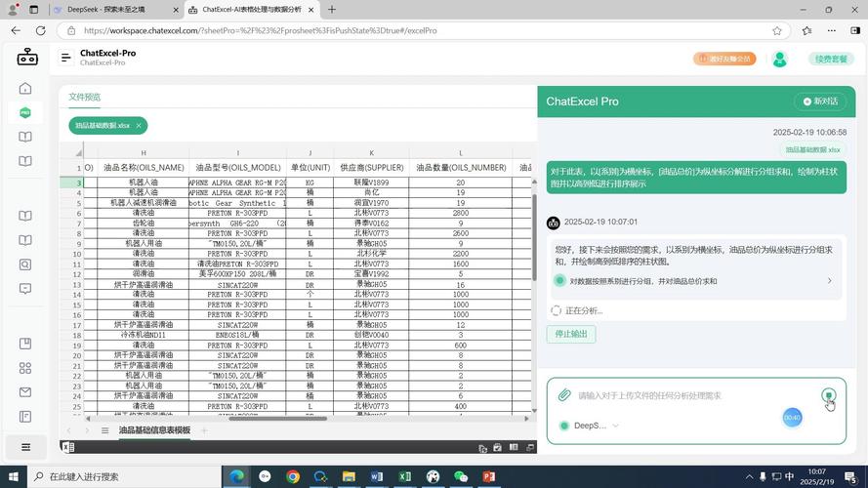Click the xlsx file tag in chat message

[812, 150]
